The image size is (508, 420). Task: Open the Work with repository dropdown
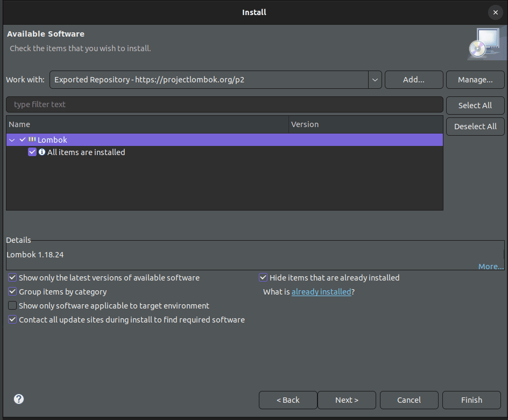375,79
